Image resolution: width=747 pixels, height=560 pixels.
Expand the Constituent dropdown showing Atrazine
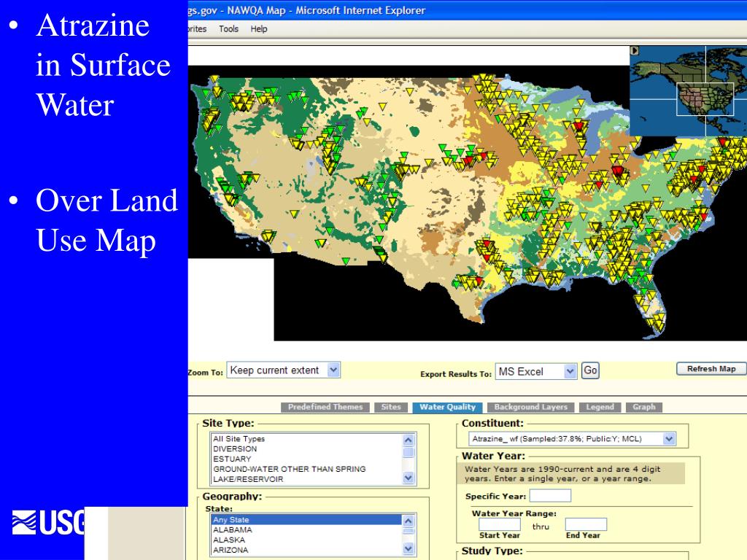pyautogui.click(x=572, y=438)
